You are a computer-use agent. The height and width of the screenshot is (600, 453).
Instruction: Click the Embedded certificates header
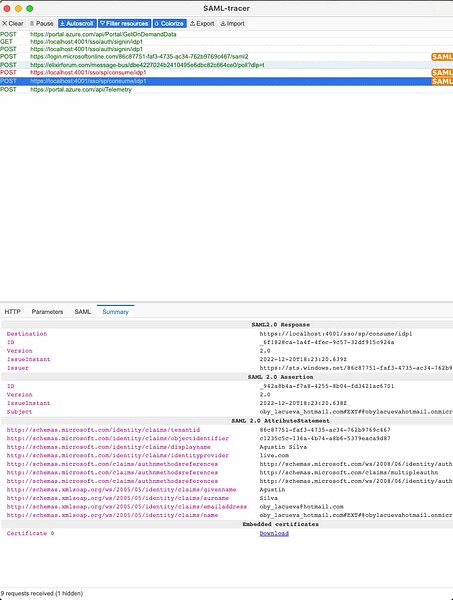[280, 524]
